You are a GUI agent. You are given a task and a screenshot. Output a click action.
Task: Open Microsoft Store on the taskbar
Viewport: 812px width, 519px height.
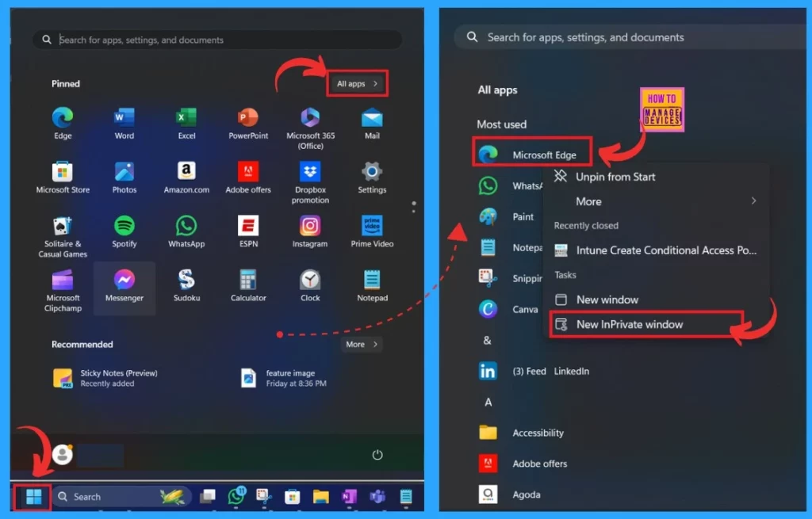(292, 497)
